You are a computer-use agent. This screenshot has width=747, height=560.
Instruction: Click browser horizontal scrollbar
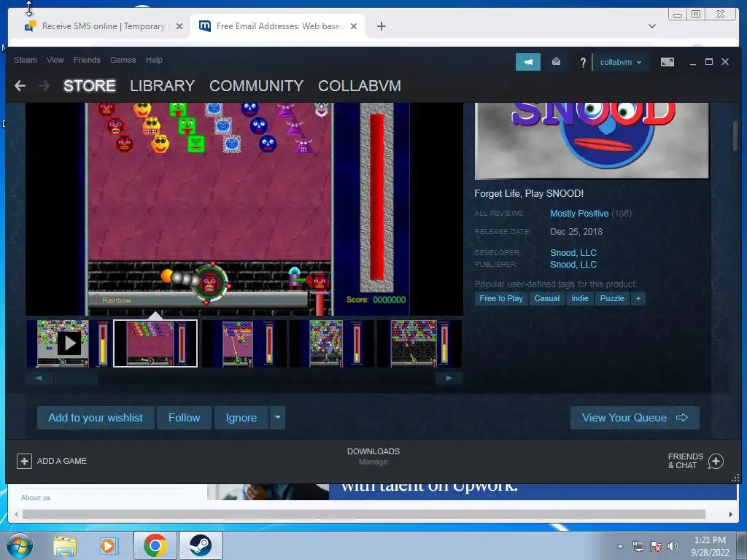coord(363,514)
